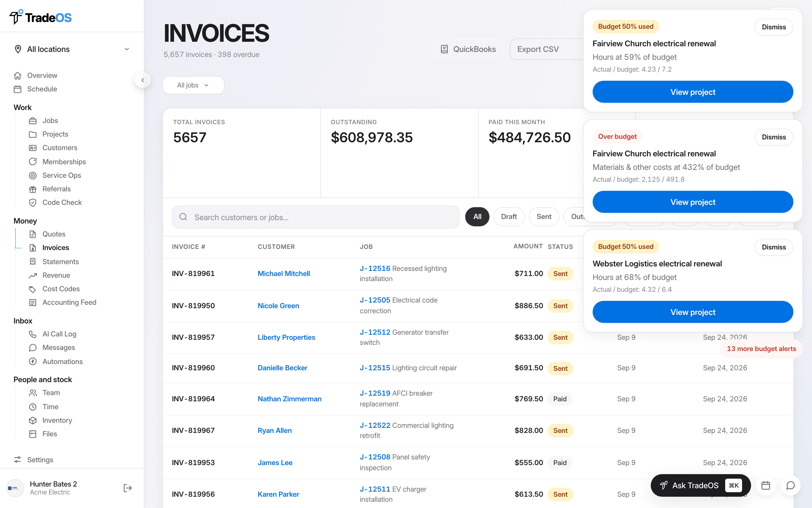The width and height of the screenshot is (812, 508).
Task: Open customer Liberty Properties link
Action: tap(286, 337)
